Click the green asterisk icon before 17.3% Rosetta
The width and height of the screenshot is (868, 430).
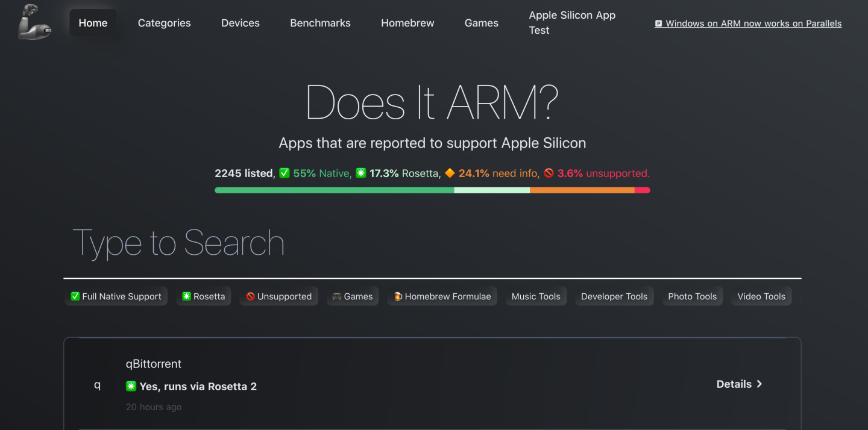tap(361, 173)
